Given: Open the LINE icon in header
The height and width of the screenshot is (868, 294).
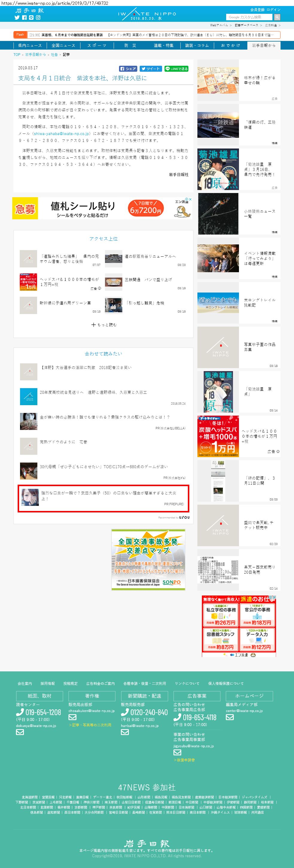Looking at the screenshot, I should point(31,18).
